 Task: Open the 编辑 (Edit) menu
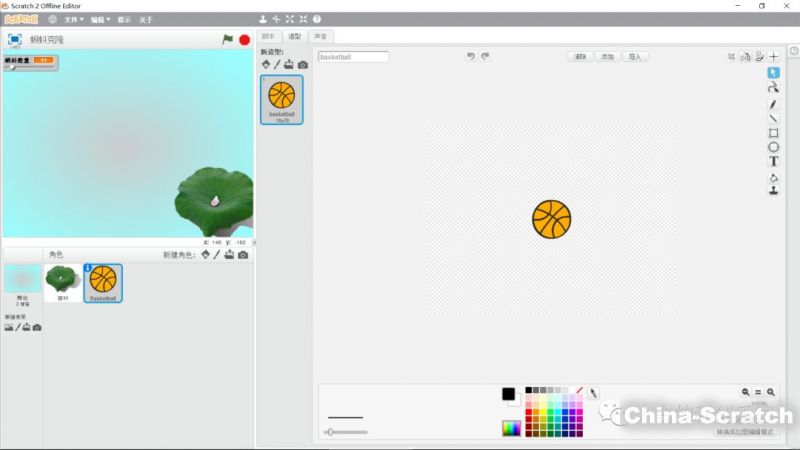pos(99,19)
